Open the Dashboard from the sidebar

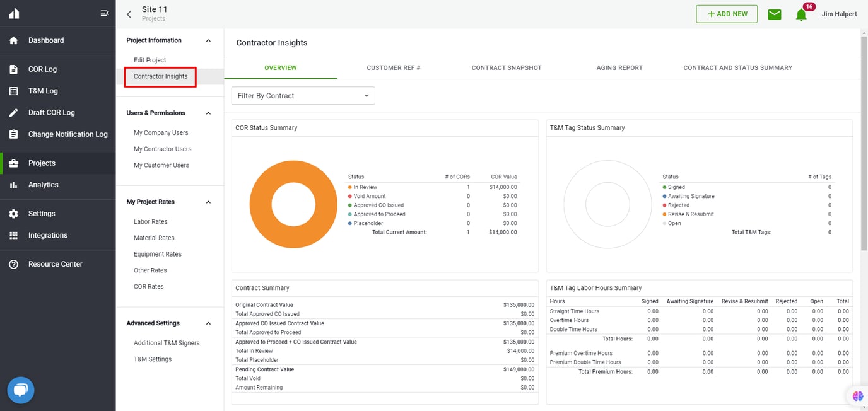[x=45, y=40]
